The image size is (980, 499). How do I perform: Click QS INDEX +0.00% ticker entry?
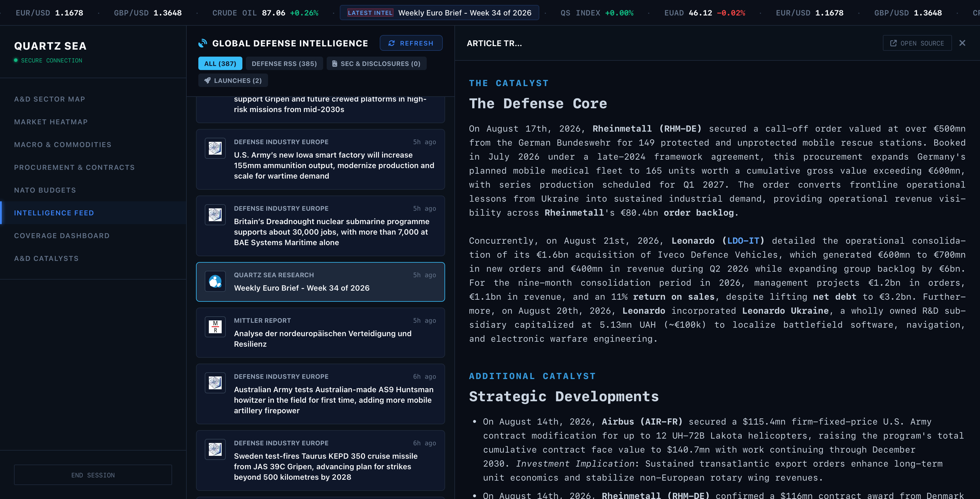pyautogui.click(x=597, y=13)
